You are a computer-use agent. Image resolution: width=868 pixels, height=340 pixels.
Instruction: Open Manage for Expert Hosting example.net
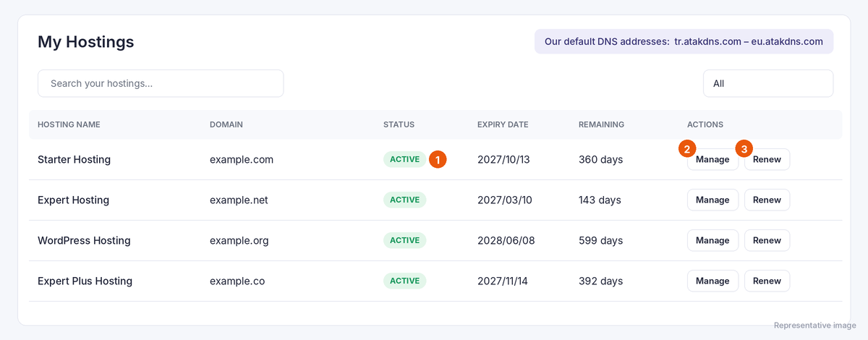pyautogui.click(x=712, y=200)
